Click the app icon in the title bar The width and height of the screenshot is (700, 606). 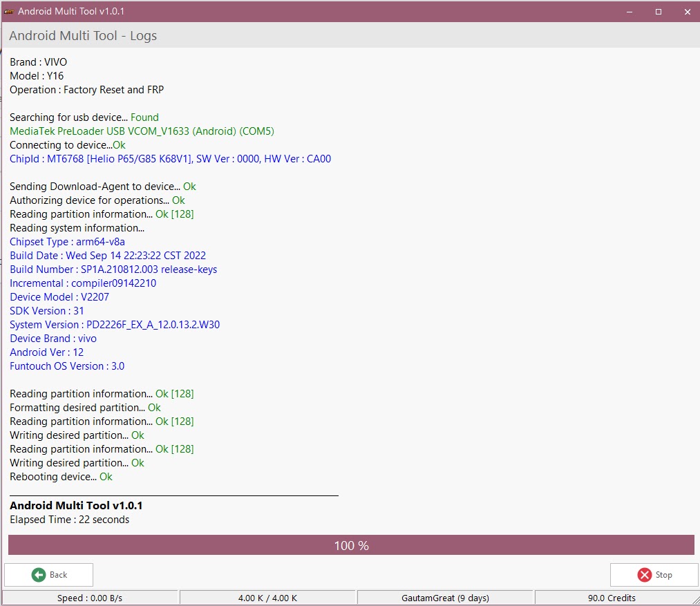9,12
